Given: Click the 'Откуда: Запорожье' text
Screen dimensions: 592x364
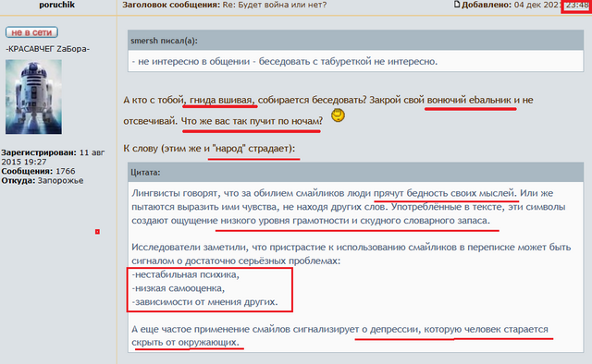Looking at the screenshot, I should coord(43,181).
